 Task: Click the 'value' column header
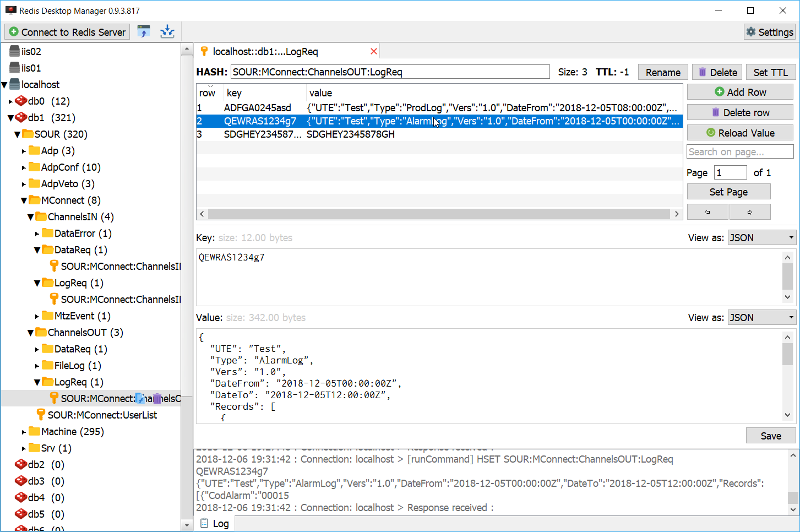[494, 93]
